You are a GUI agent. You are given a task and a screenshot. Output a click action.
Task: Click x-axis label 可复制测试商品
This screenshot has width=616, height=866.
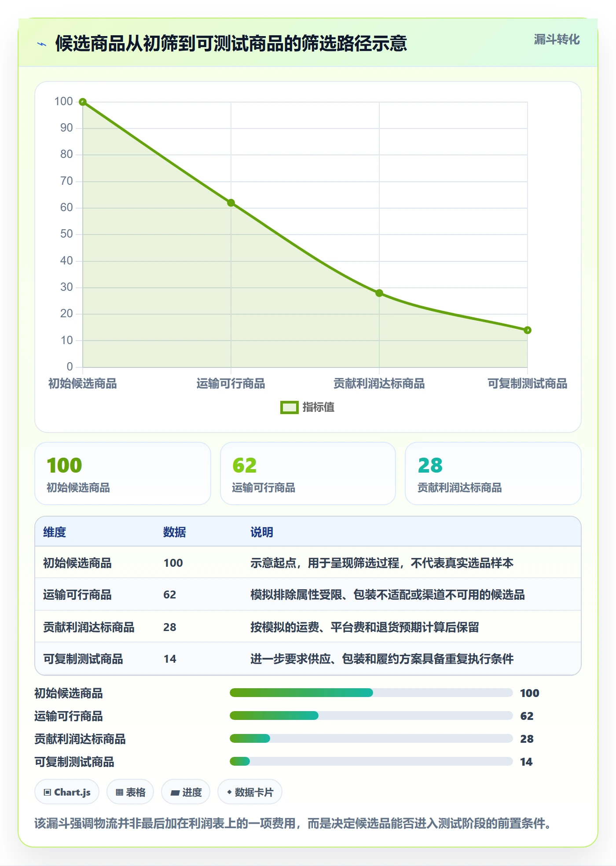pyautogui.click(x=528, y=383)
